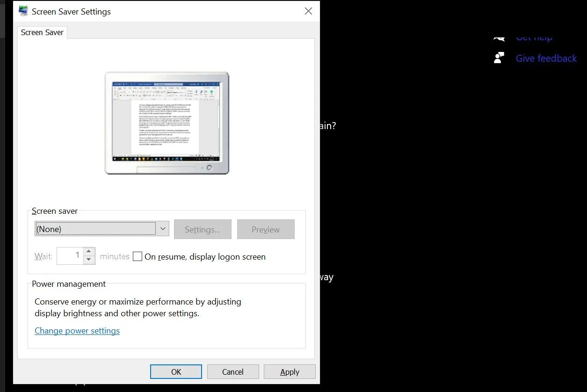Decrease wait time with the down arrow

88,259
